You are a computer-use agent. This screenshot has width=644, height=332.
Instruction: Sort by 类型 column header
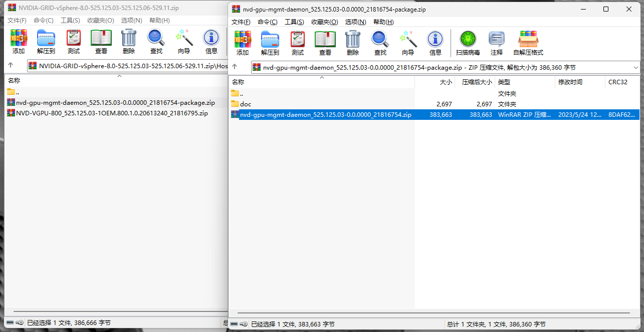point(525,82)
